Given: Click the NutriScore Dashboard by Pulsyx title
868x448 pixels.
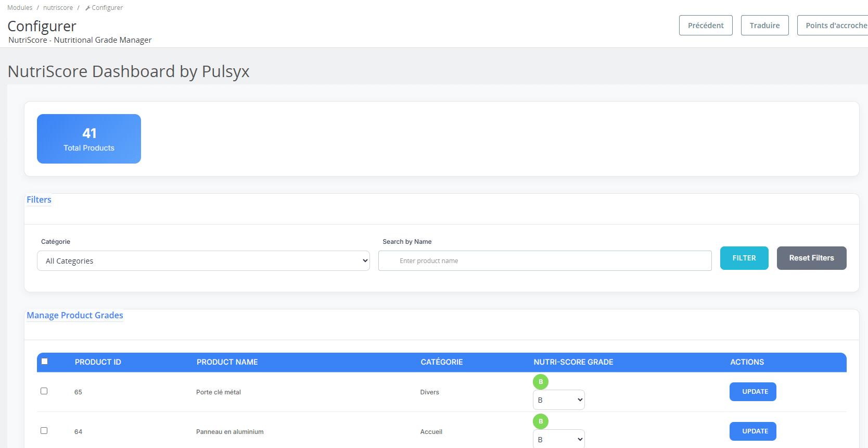Looking at the screenshot, I should tap(129, 71).
